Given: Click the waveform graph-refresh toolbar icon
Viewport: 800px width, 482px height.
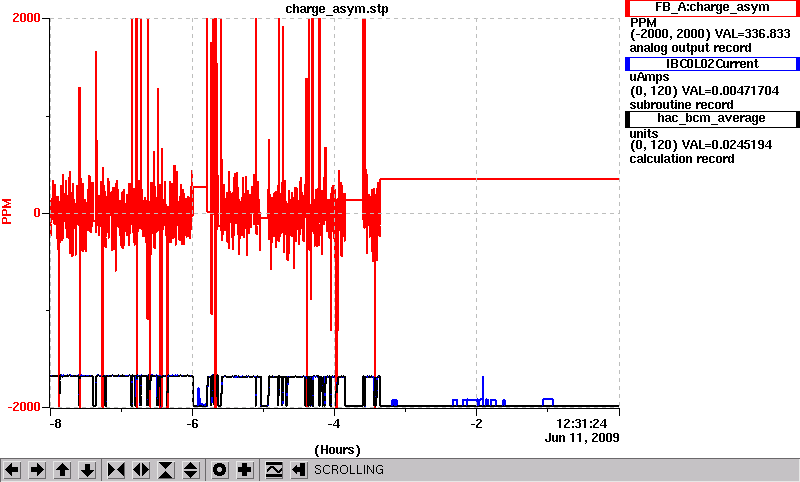Looking at the screenshot, I should click(x=274, y=470).
